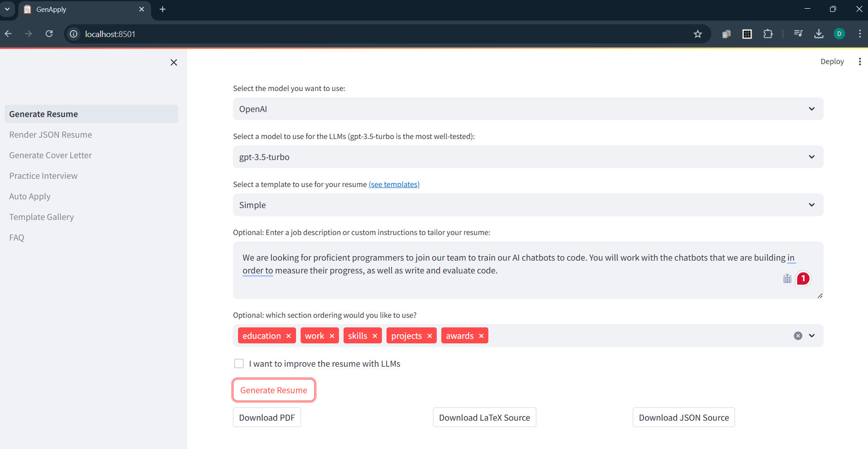Remove the education section tag

point(289,336)
